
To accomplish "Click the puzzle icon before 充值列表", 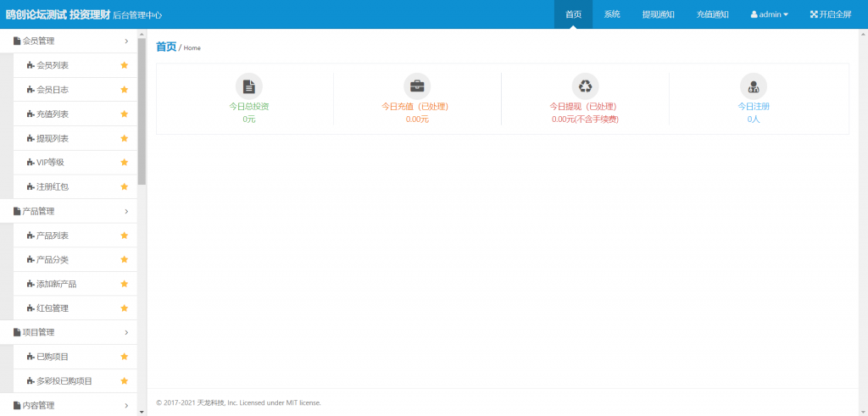I will point(31,114).
